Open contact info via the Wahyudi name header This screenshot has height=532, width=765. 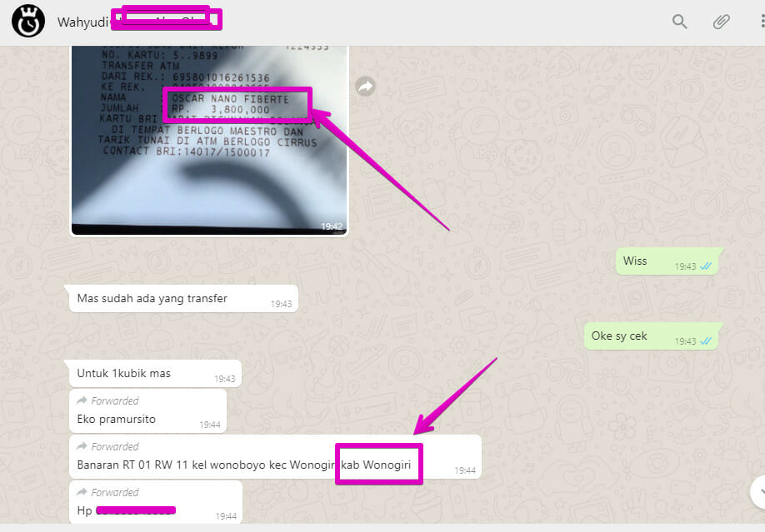75,22
